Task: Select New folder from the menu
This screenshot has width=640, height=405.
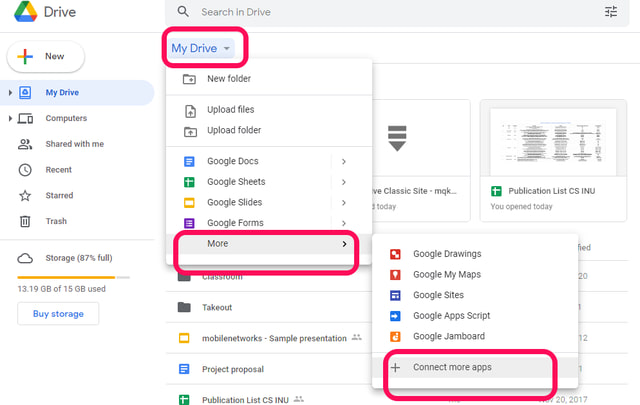Action: click(x=269, y=79)
